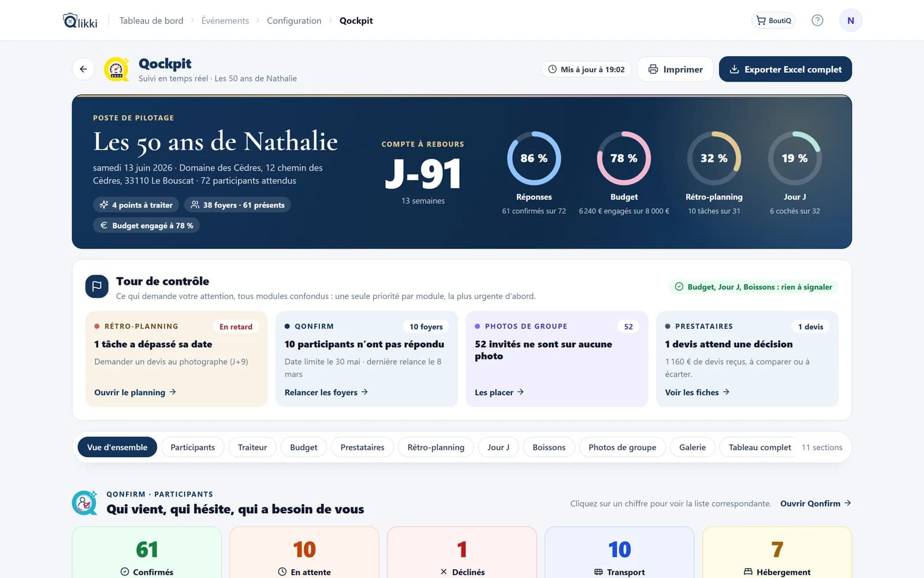Click the En retard badge
This screenshot has width=924, height=578.
coord(236,327)
